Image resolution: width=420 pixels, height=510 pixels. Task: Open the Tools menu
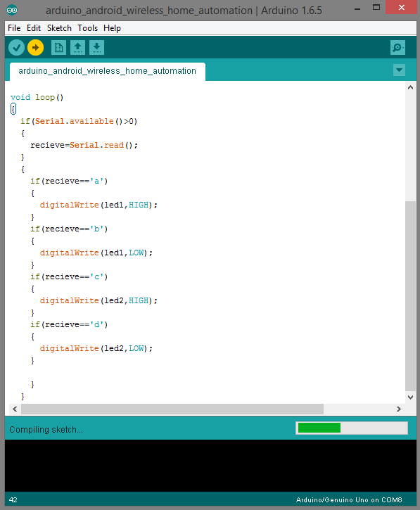[x=87, y=28]
